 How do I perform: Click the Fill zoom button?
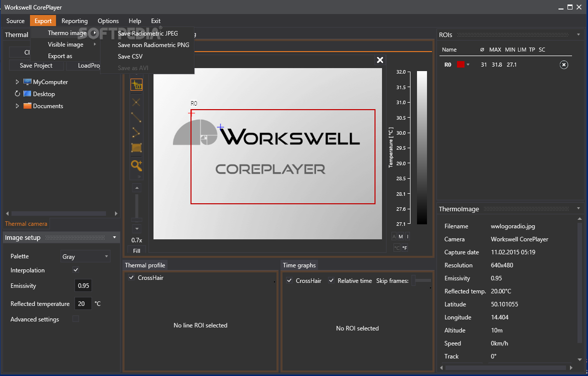tap(136, 250)
